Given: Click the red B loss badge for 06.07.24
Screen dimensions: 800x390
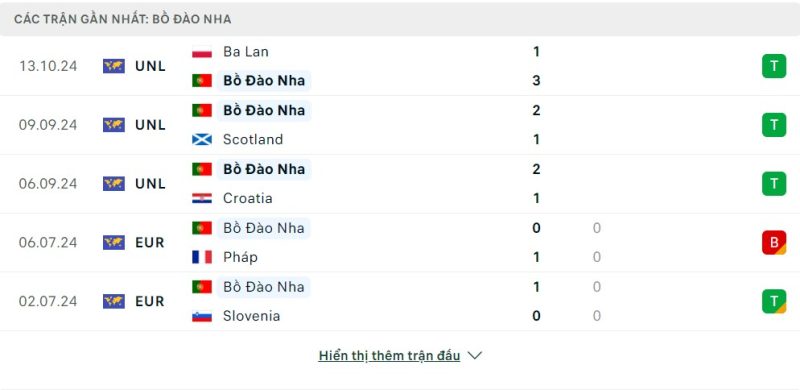Looking at the screenshot, I should click(x=774, y=242).
